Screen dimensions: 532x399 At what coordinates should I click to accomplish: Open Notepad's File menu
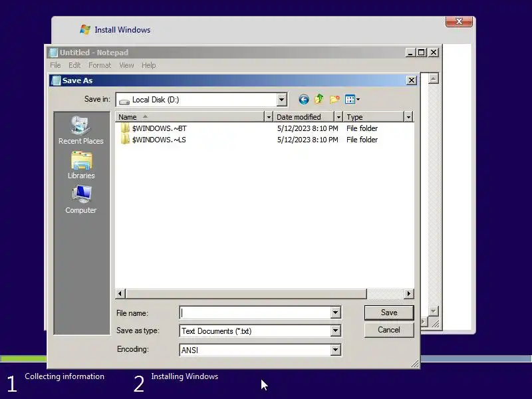[55, 65]
